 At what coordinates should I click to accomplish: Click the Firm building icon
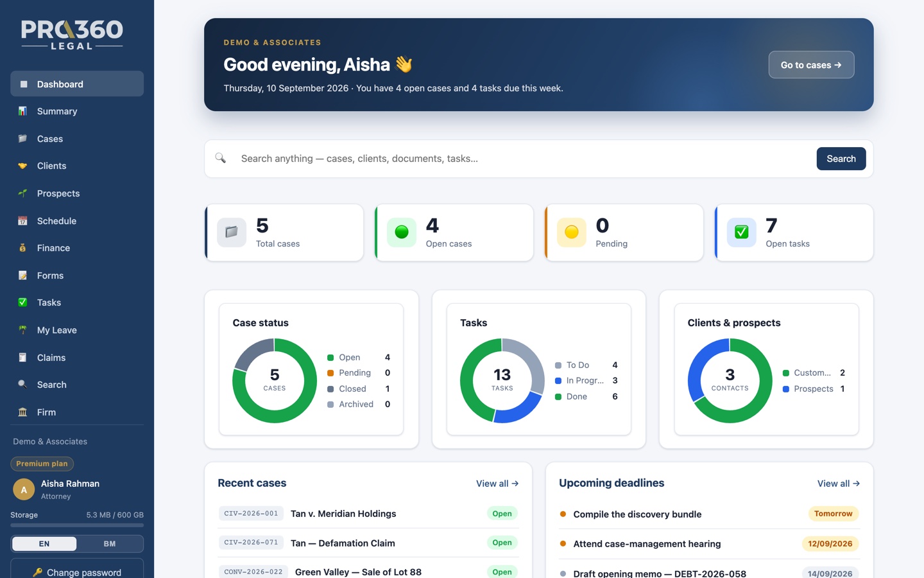point(23,412)
